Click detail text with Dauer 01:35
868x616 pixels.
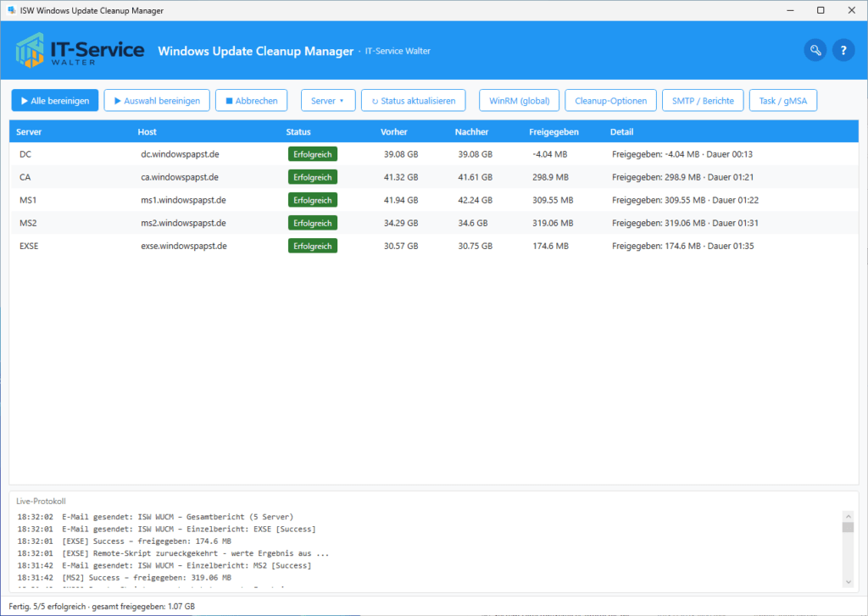tap(682, 246)
